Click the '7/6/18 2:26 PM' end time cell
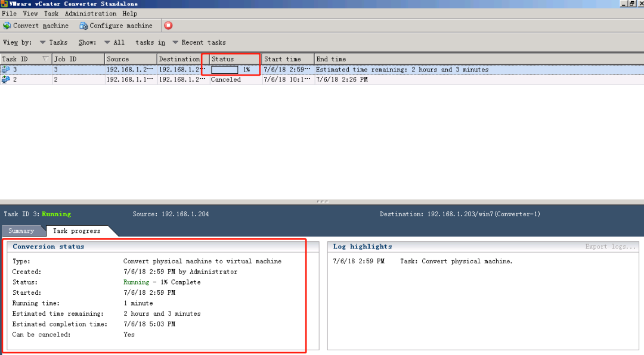The width and height of the screenshot is (644, 355). [342, 80]
